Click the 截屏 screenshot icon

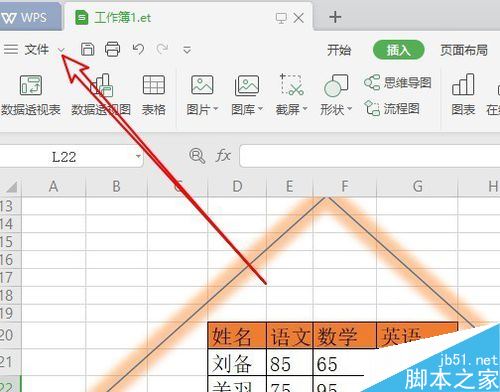(292, 85)
